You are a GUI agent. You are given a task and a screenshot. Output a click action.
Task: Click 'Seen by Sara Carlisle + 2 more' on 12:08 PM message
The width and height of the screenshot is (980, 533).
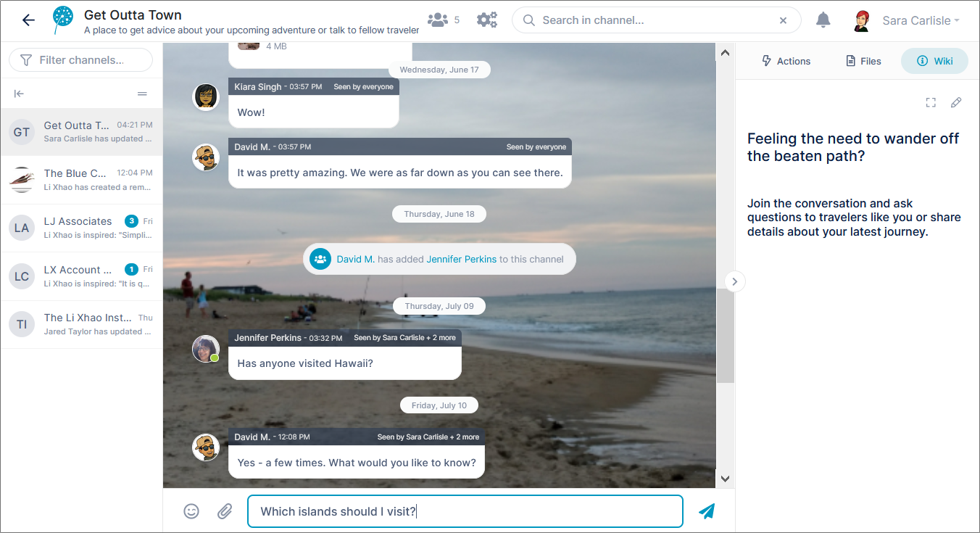(x=428, y=437)
